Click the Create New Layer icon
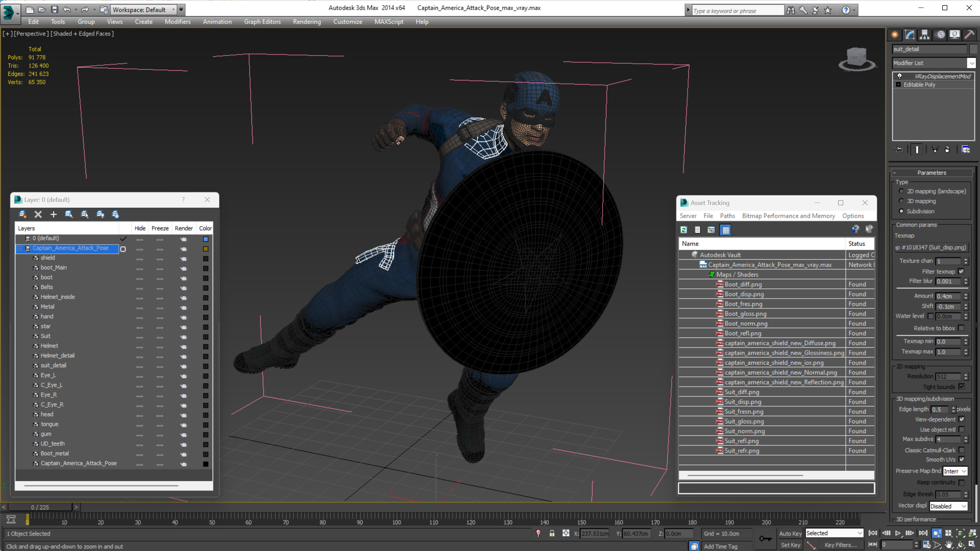This screenshot has width=980, height=551. (22, 215)
